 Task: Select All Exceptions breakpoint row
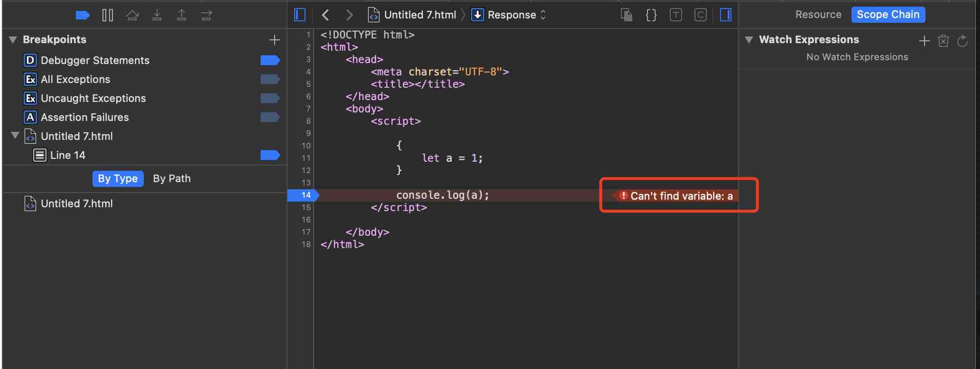click(x=145, y=79)
